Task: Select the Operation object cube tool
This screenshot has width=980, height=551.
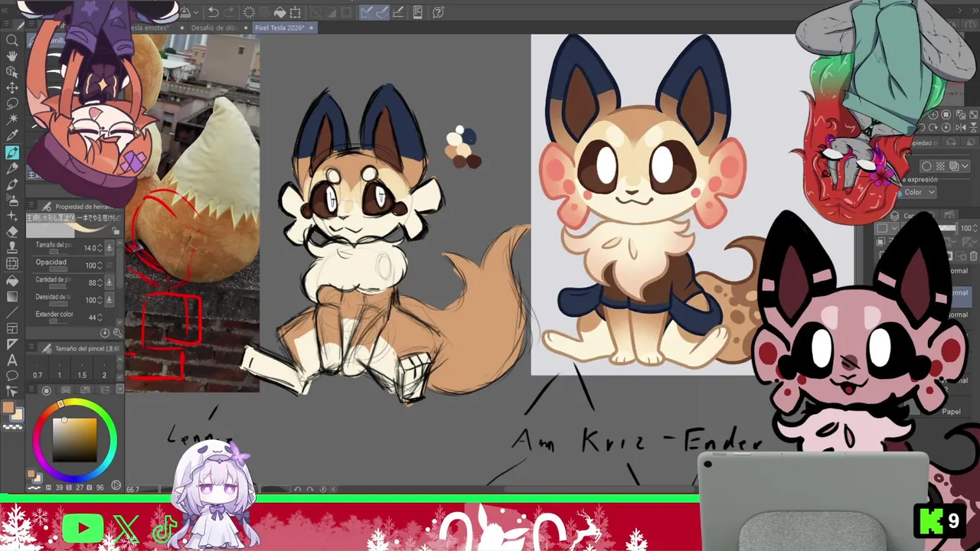Action: [12, 71]
